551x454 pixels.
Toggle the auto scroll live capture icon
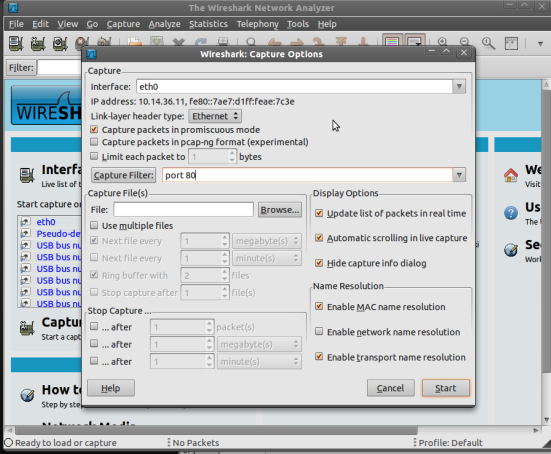tap(415, 41)
